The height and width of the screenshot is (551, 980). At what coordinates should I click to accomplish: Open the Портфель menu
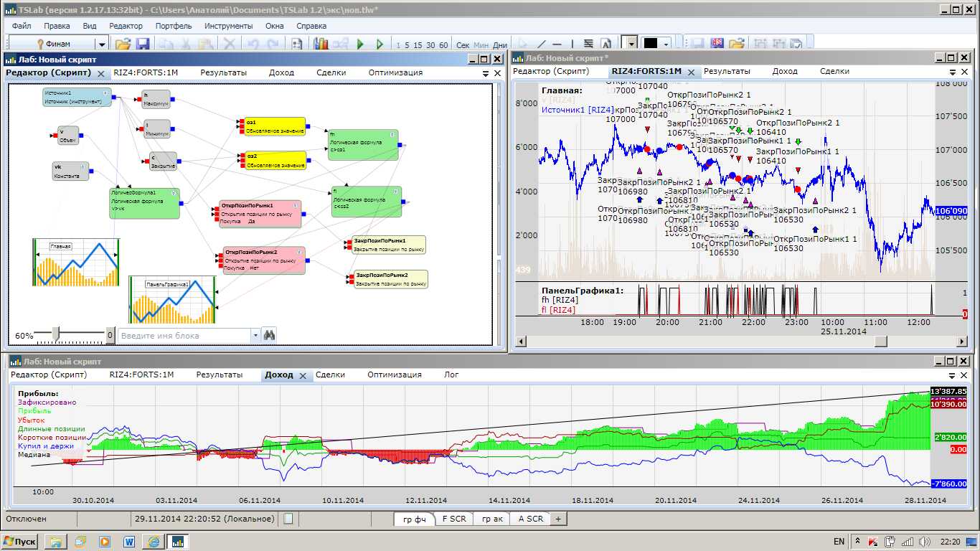tap(174, 26)
